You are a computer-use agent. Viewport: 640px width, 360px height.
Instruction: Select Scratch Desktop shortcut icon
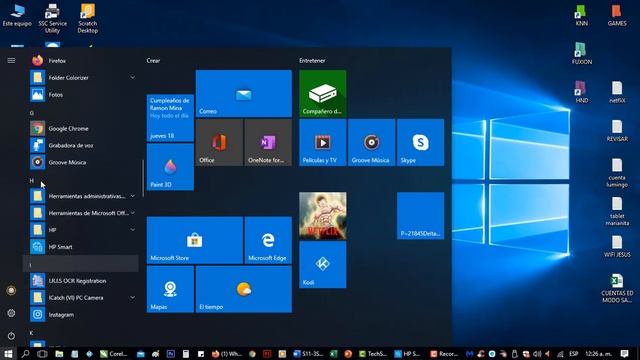[x=88, y=18]
